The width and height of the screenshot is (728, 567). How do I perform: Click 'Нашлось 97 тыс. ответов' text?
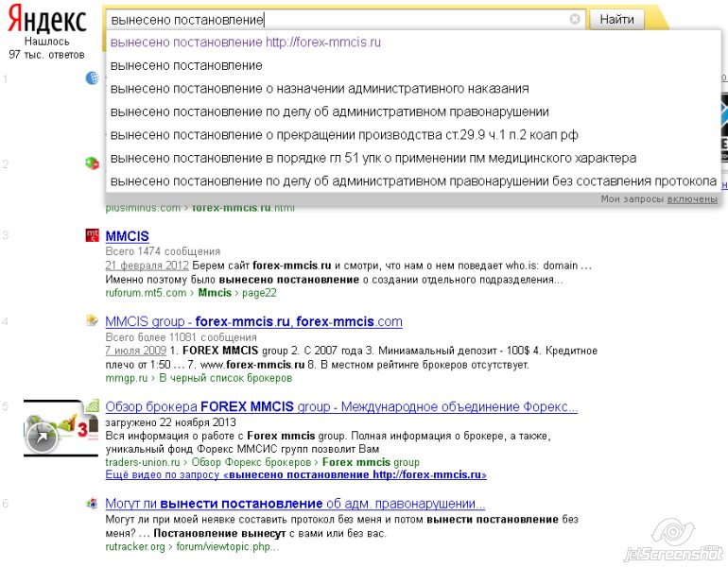pyautogui.click(x=46, y=48)
